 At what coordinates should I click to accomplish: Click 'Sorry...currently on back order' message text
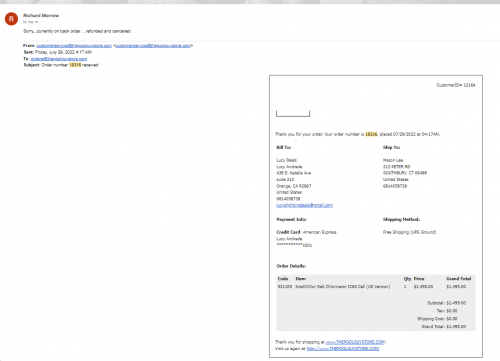pyautogui.click(x=77, y=31)
